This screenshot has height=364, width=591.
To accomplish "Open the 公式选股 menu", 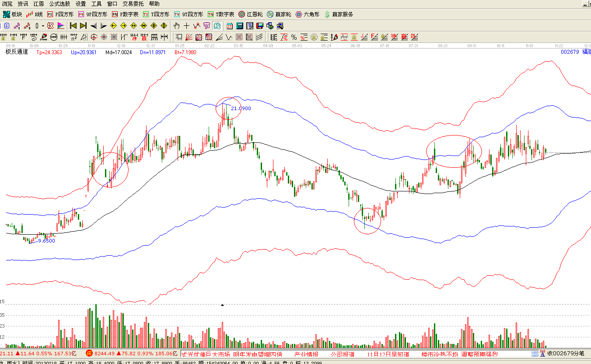I will click(x=59, y=3).
